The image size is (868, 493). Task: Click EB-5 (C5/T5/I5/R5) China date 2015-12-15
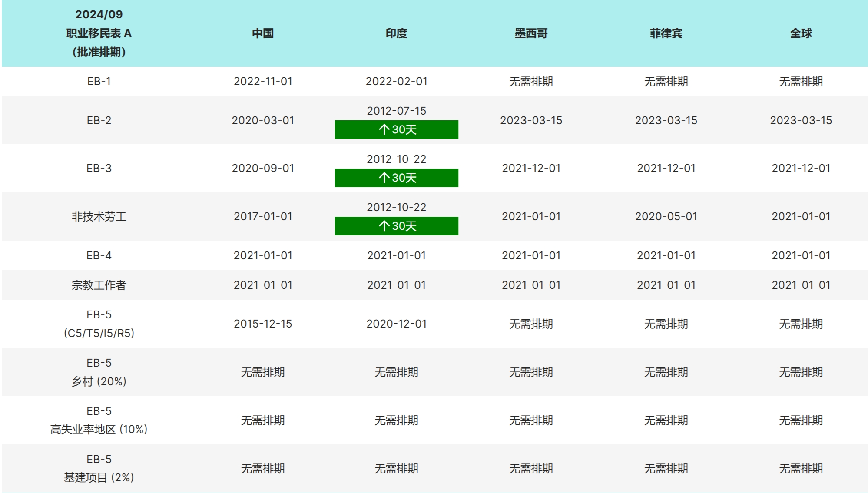tap(263, 324)
